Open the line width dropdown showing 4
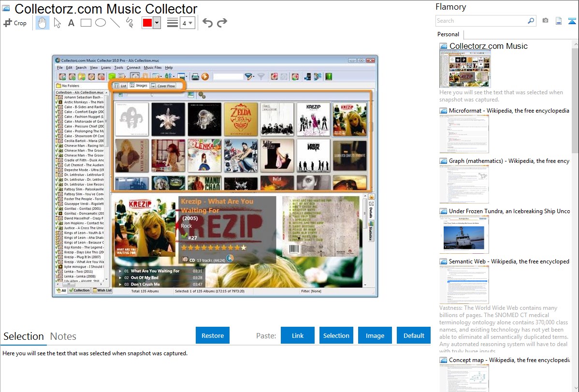Image resolution: width=579 pixels, height=392 pixels. tap(188, 23)
